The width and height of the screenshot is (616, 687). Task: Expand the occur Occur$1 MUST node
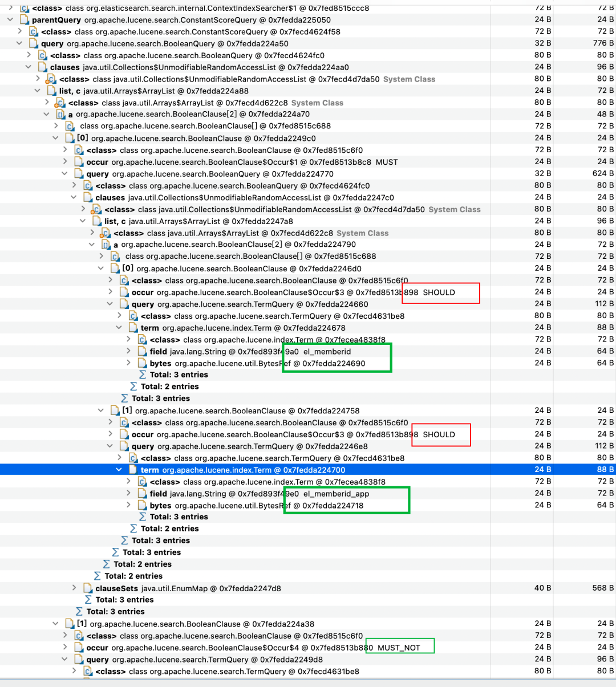point(65,162)
